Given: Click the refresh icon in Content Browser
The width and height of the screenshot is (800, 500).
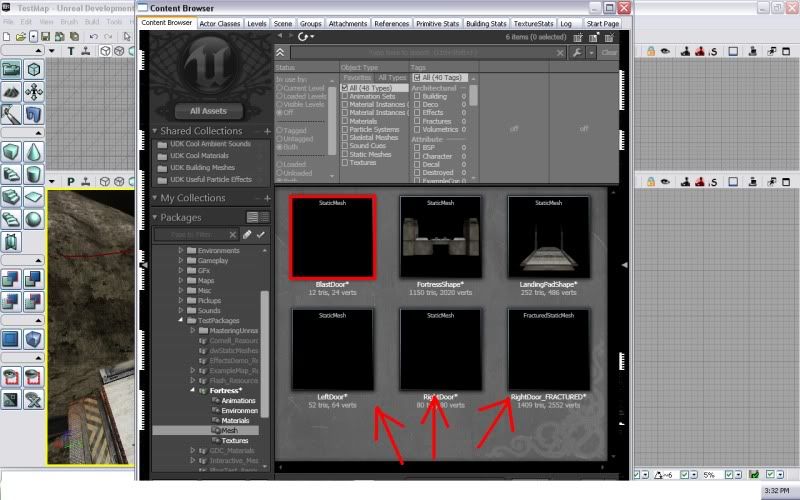Looking at the screenshot, I should pos(303,37).
